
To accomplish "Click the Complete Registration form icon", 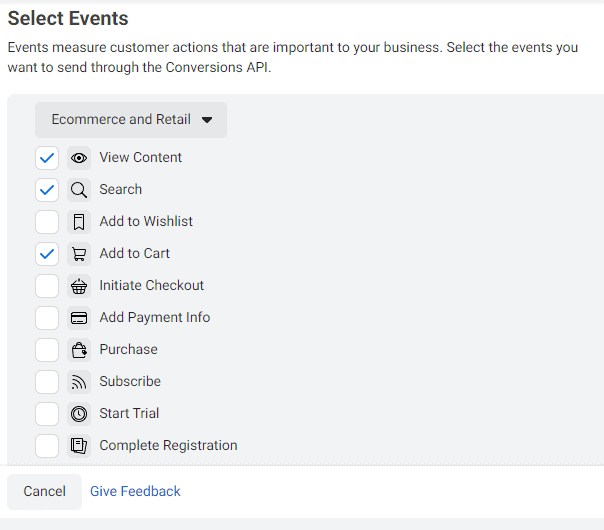I will pos(79,446).
